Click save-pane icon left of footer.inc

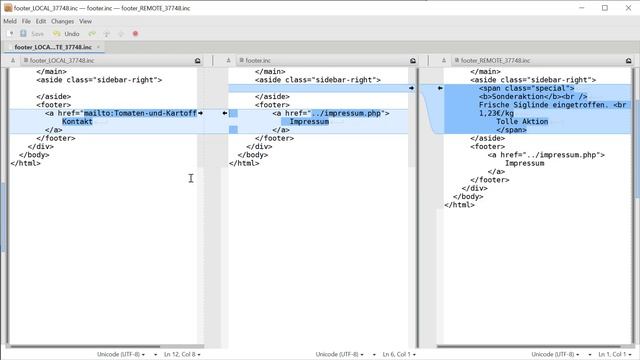[228, 60]
